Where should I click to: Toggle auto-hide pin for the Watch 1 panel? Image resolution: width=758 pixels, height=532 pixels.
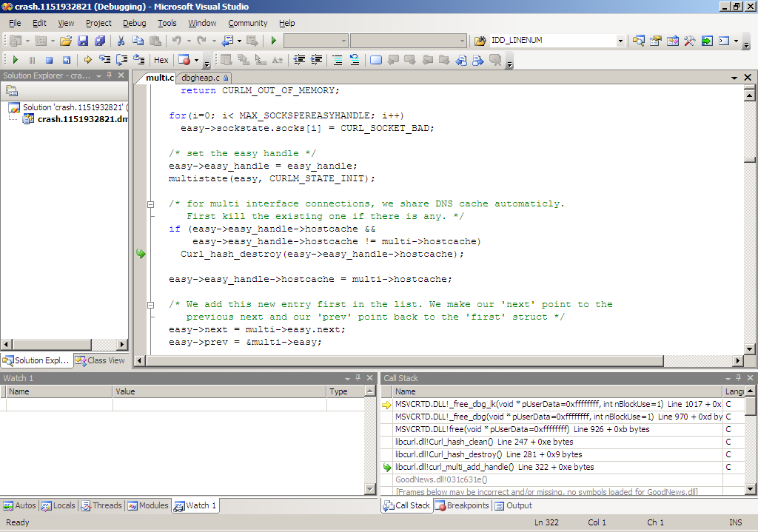(358, 378)
